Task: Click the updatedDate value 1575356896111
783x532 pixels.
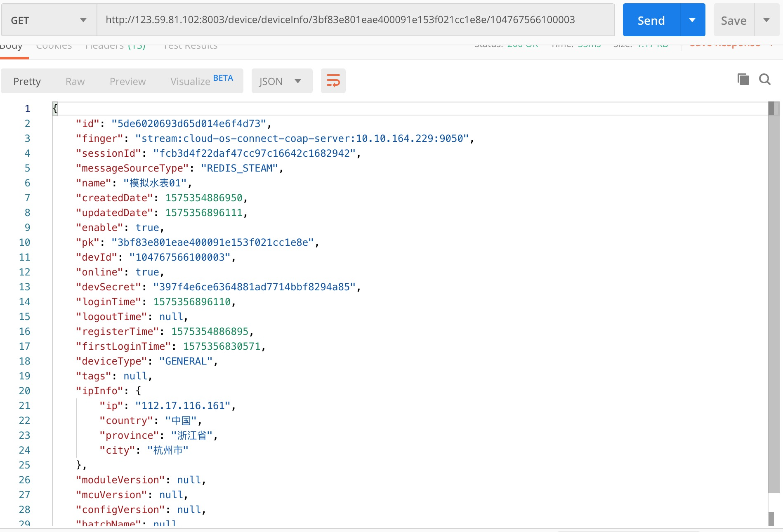Action: pos(204,212)
